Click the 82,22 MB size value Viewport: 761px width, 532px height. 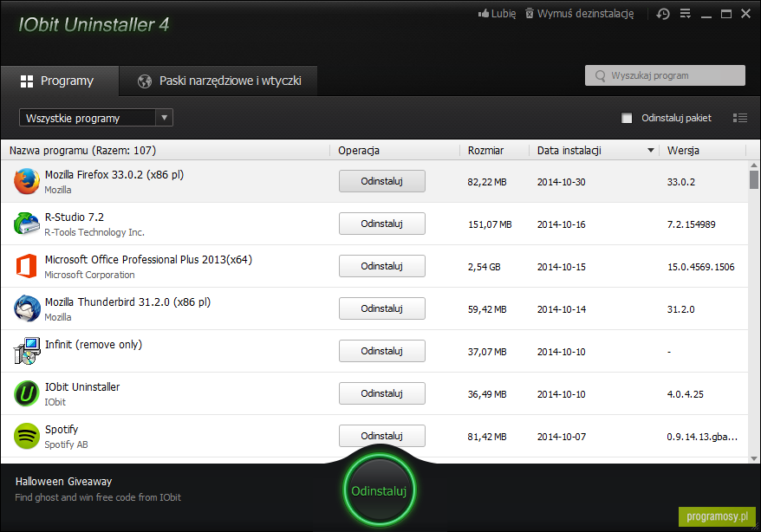(x=487, y=182)
